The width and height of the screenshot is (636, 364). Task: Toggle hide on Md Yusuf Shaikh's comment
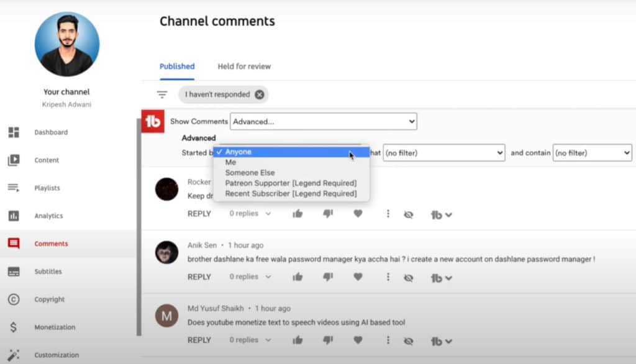pyautogui.click(x=408, y=341)
